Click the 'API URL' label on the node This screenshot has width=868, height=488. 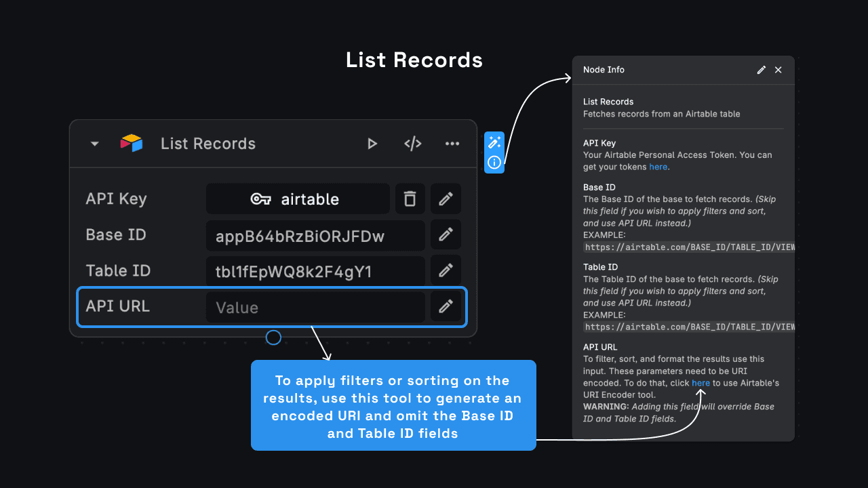point(117,306)
